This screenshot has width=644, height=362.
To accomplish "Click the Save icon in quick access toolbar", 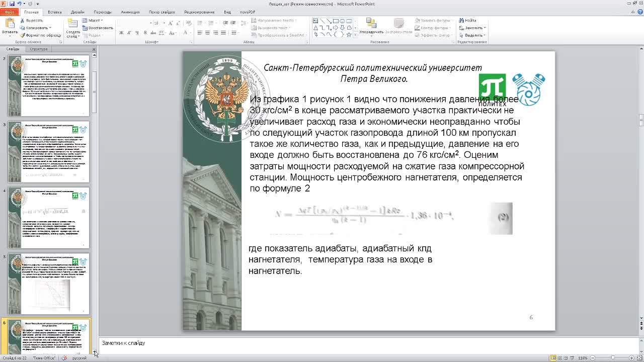I will pos(12,4).
